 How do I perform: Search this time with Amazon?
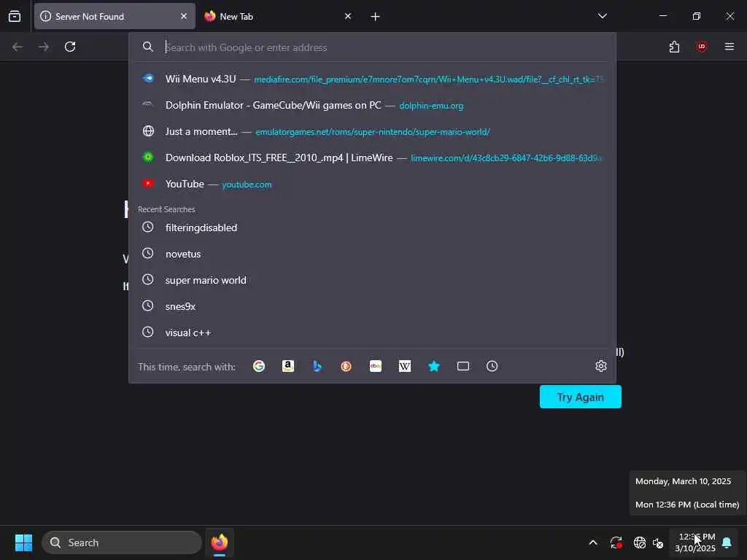[287, 366]
